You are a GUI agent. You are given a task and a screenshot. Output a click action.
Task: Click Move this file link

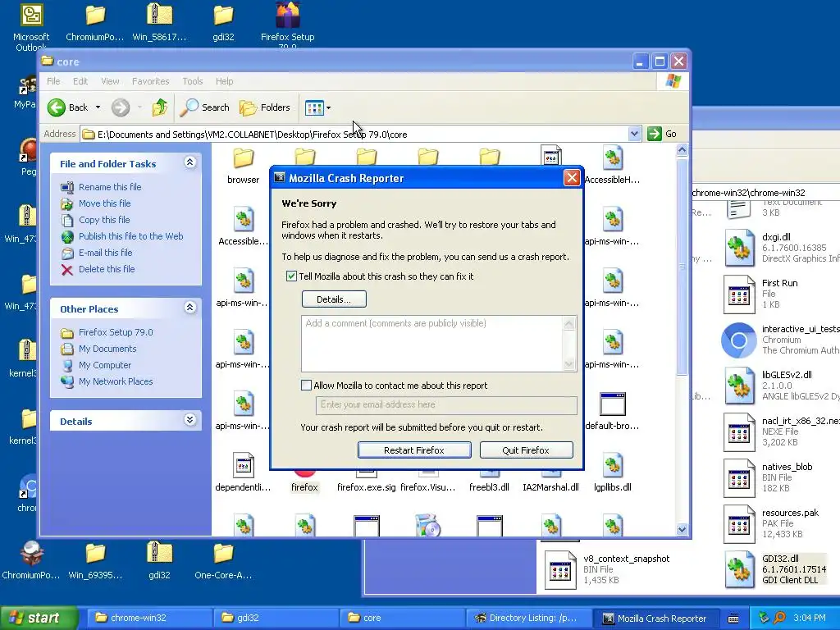[x=104, y=203]
